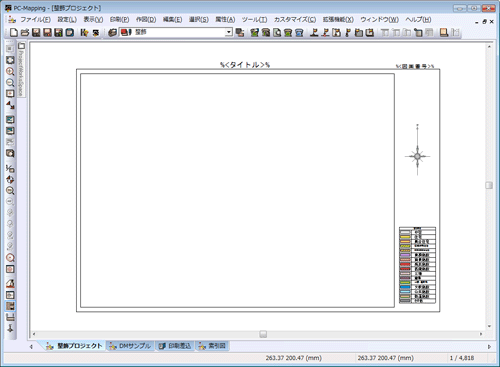Open the ツール(T) menu
This screenshot has height=367, width=500.
254,20
